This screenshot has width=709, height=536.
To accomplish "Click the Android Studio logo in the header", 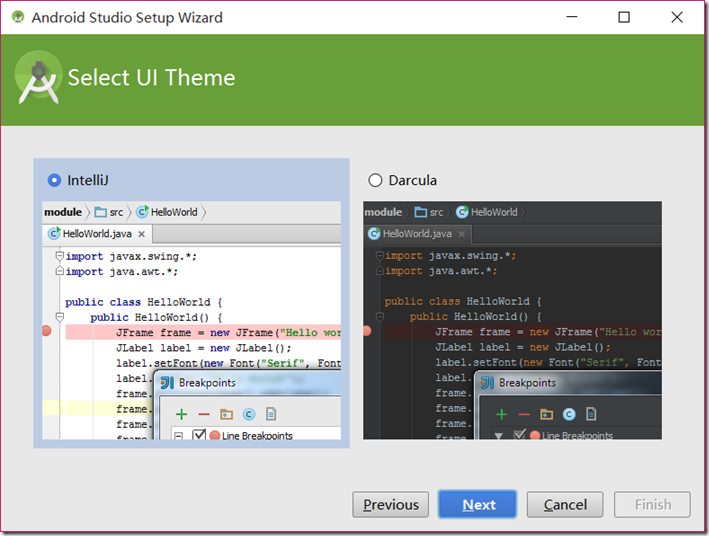I will [x=38, y=78].
